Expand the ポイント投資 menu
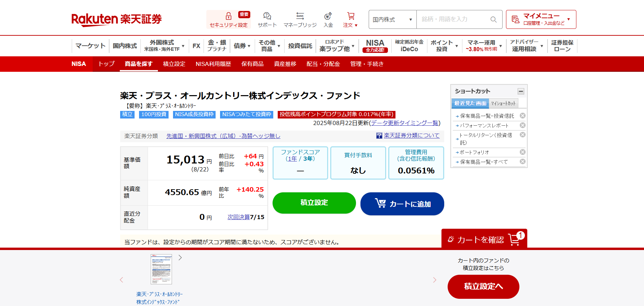 point(444,46)
